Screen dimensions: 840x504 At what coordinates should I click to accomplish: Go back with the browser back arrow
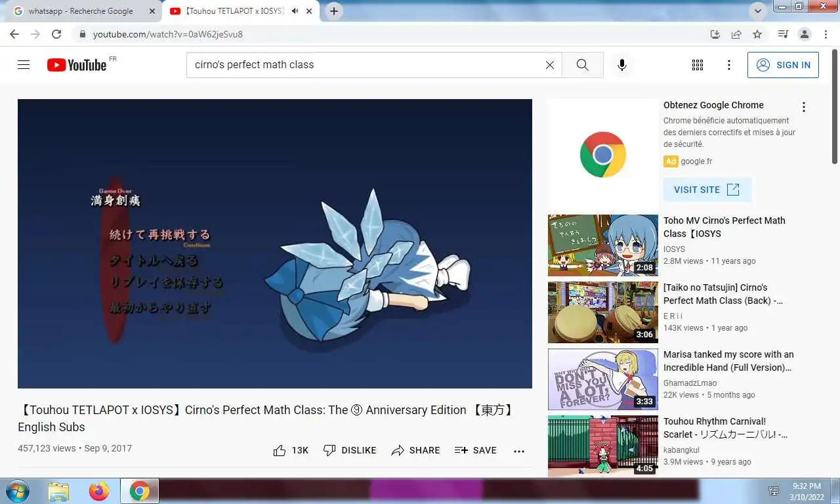coord(14,34)
